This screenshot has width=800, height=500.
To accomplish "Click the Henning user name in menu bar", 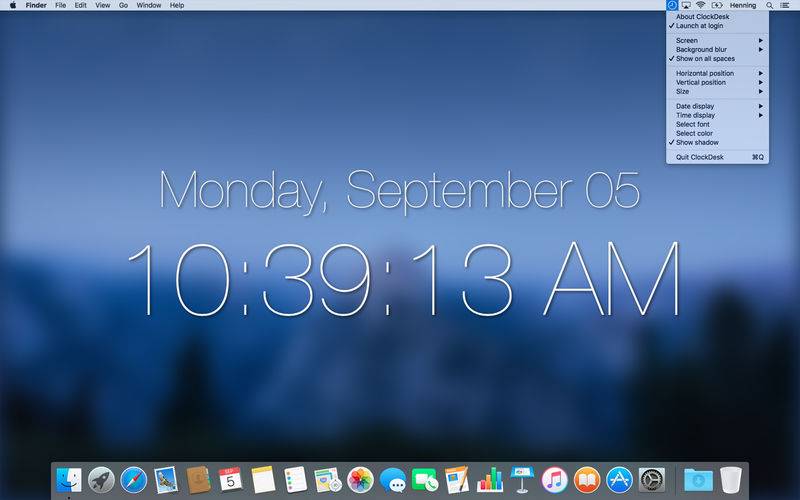I will pos(743,5).
